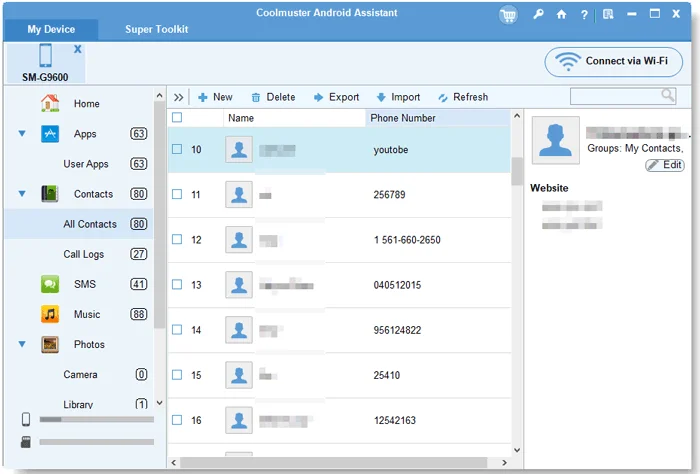
Task: Click the SMS speech bubble icon
Action: coord(50,284)
